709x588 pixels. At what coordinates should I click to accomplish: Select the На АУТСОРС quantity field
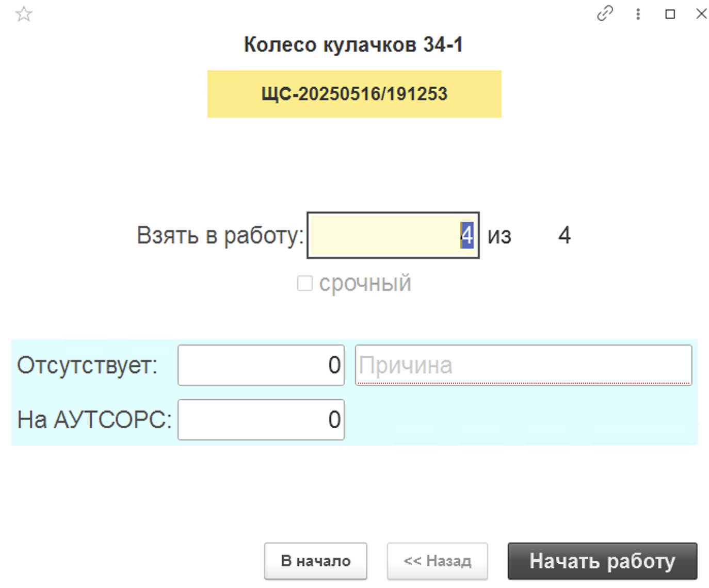(261, 420)
